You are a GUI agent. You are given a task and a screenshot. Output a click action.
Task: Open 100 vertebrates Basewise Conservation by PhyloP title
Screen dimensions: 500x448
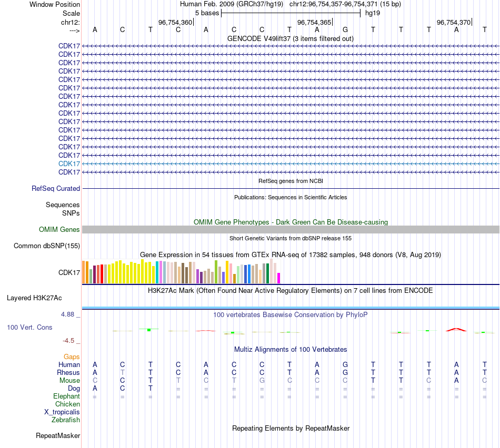click(290, 315)
